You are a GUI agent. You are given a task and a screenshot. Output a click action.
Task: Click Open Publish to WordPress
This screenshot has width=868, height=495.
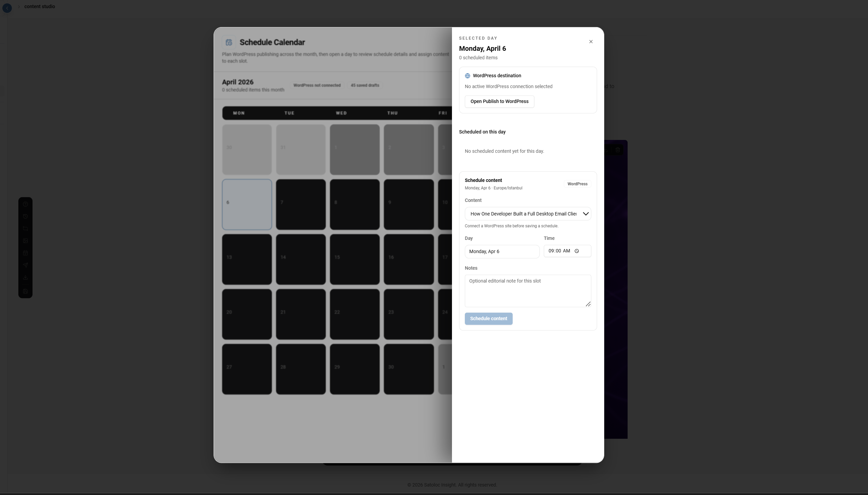(499, 101)
